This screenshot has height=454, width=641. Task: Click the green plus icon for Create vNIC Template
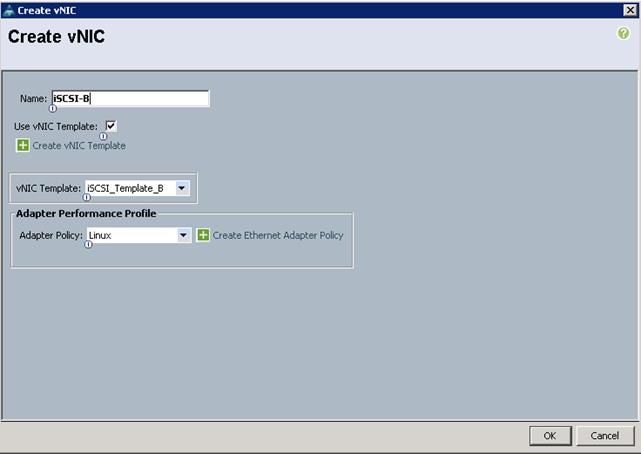pos(23,145)
